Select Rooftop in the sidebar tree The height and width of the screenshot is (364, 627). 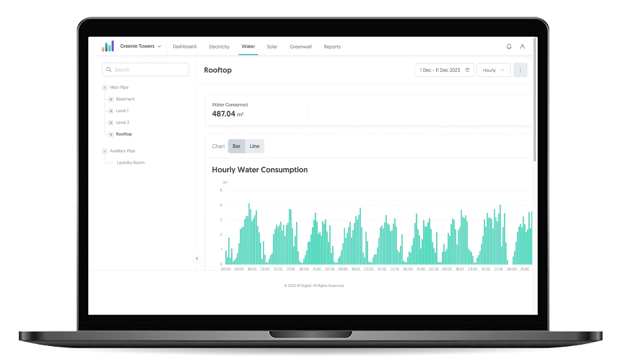pyautogui.click(x=123, y=133)
